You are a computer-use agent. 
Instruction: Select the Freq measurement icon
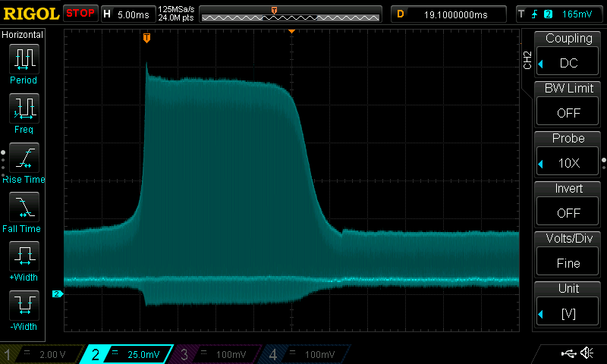pyautogui.click(x=24, y=110)
